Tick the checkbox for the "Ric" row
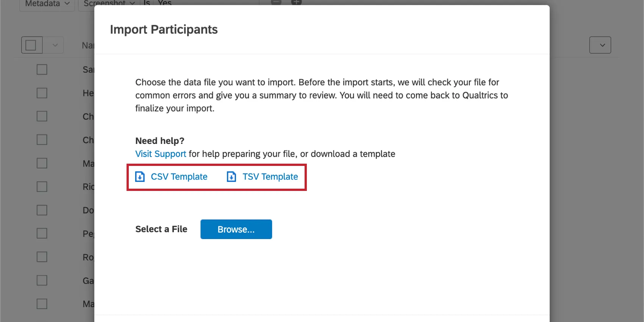This screenshot has height=322, width=644. click(x=42, y=187)
